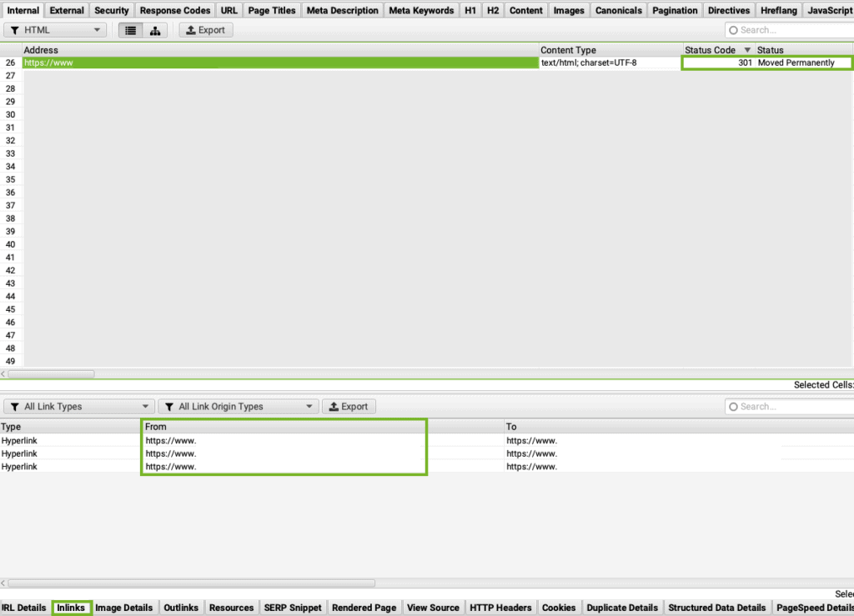Open the H1 tab
Screen dimensions: 854x616
[470, 10]
